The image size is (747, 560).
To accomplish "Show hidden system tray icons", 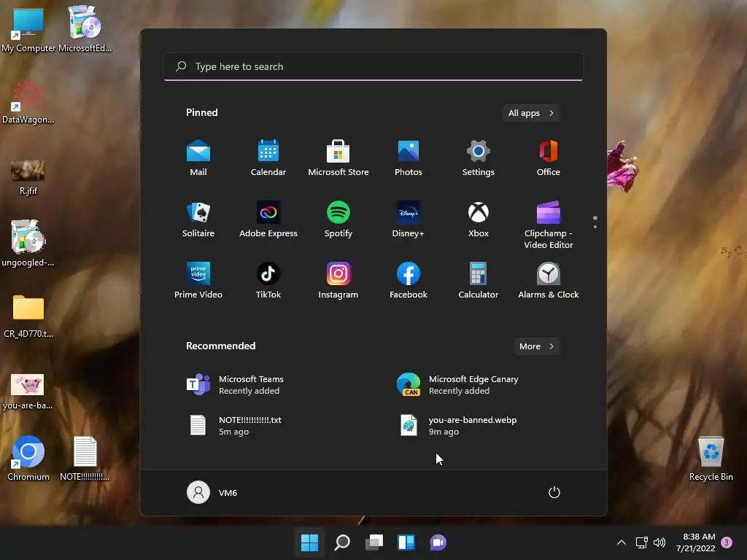I will 622,542.
